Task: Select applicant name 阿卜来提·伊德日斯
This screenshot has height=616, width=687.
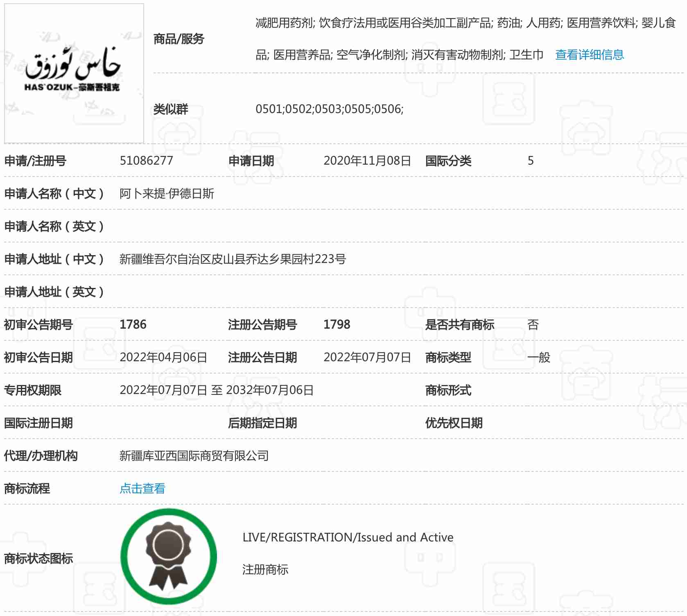Action: click(x=167, y=193)
